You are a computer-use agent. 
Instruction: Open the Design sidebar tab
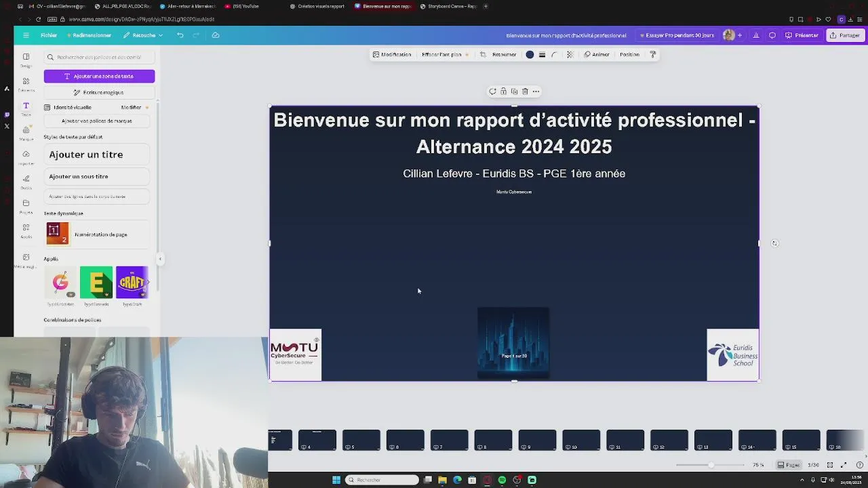pyautogui.click(x=26, y=60)
